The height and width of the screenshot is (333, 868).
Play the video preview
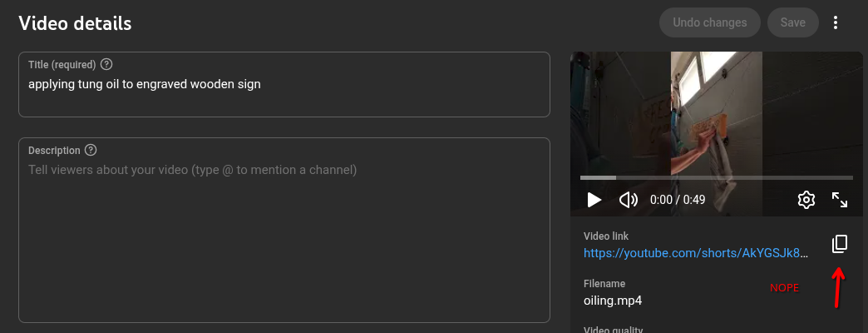tap(594, 200)
